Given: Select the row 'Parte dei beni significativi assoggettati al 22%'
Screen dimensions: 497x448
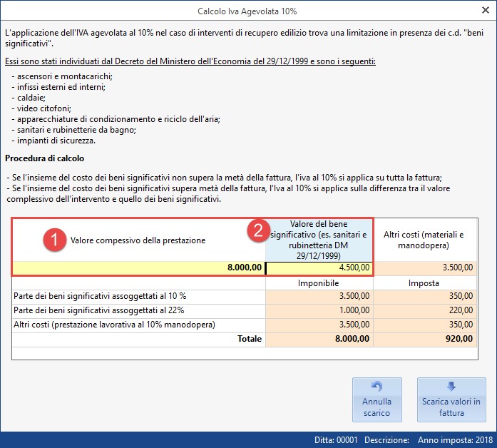Looking at the screenshot, I should pyautogui.click(x=138, y=310).
